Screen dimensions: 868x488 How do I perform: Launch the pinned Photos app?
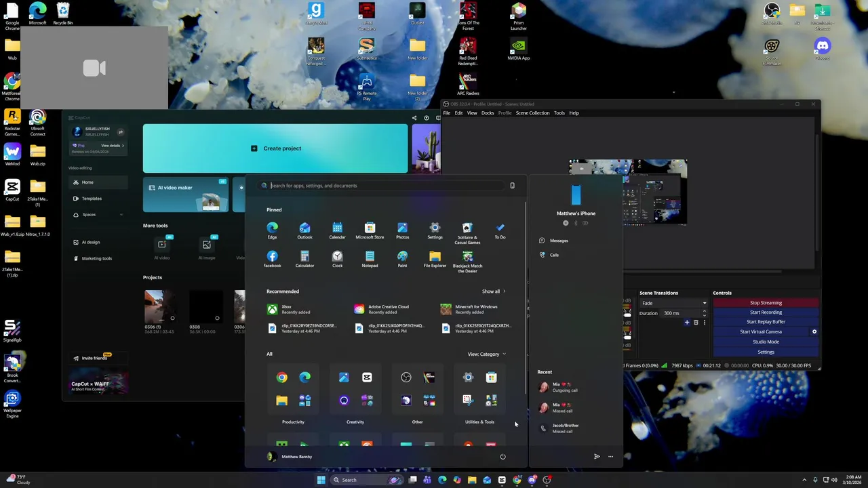[x=402, y=230]
